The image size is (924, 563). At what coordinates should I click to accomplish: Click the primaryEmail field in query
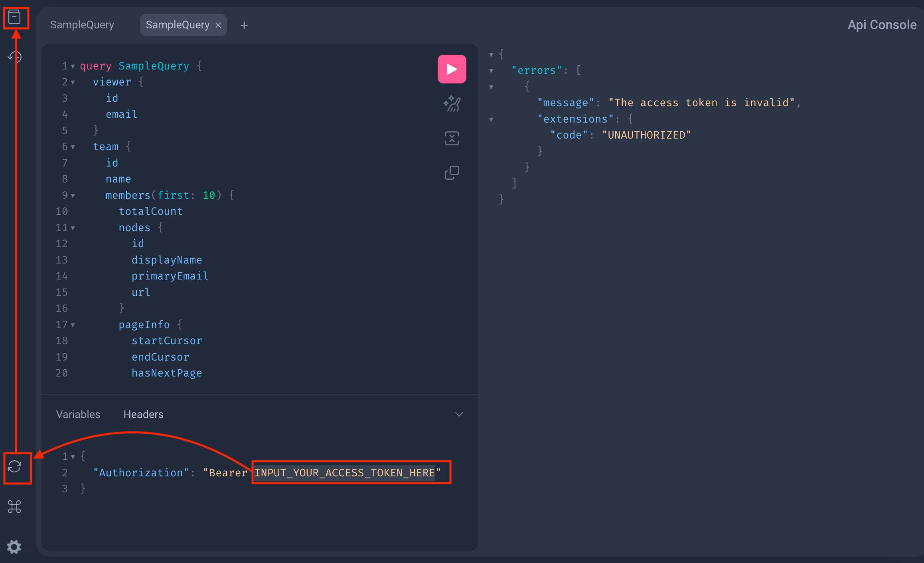pyautogui.click(x=170, y=276)
